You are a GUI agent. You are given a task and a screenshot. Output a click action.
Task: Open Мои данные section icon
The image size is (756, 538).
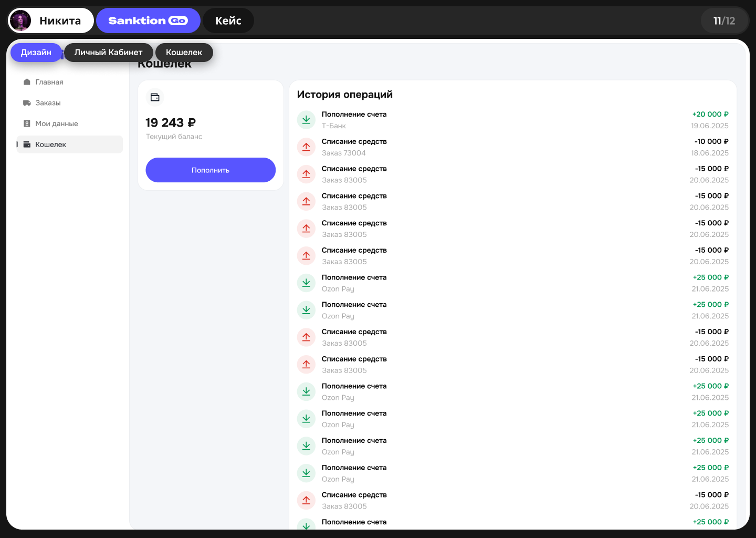pyautogui.click(x=27, y=123)
